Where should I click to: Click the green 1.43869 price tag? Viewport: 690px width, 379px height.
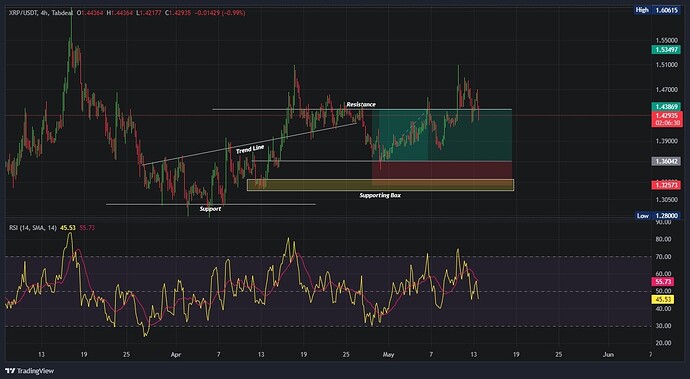tap(666, 107)
